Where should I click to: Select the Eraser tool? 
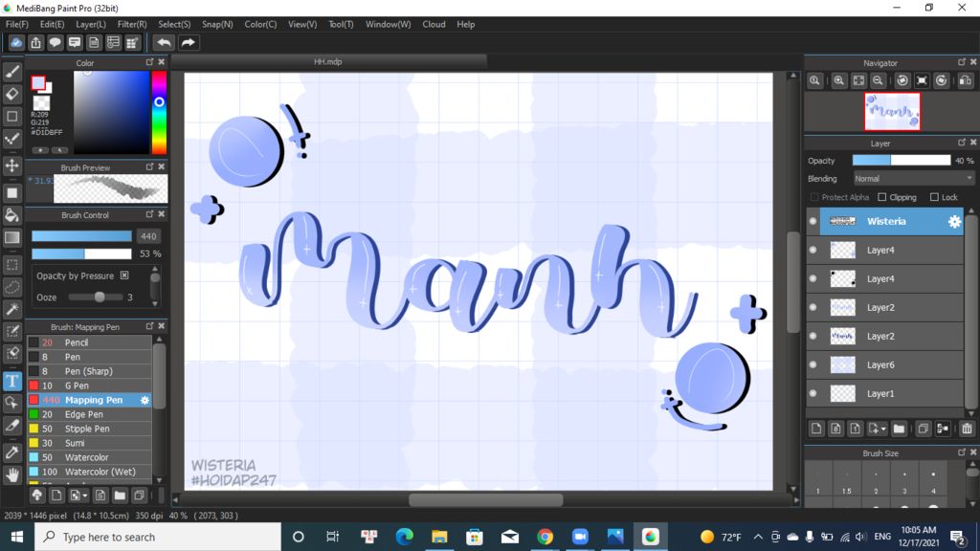[11, 94]
